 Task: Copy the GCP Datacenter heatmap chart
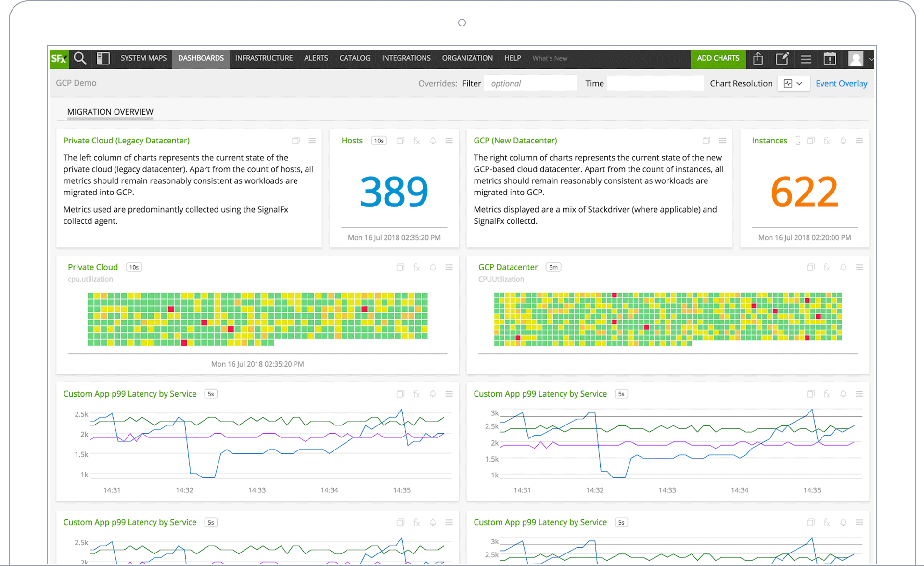click(811, 267)
